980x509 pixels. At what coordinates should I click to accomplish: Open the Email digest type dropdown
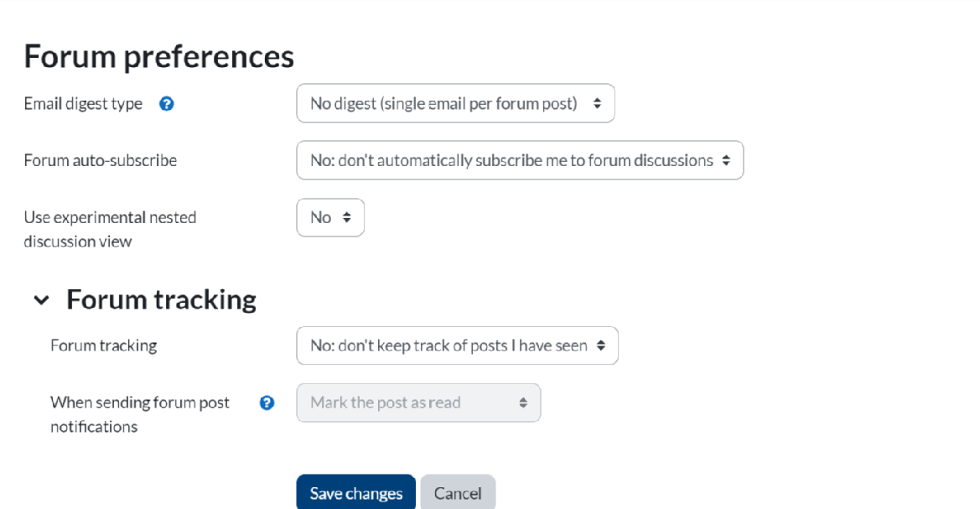pyautogui.click(x=455, y=104)
